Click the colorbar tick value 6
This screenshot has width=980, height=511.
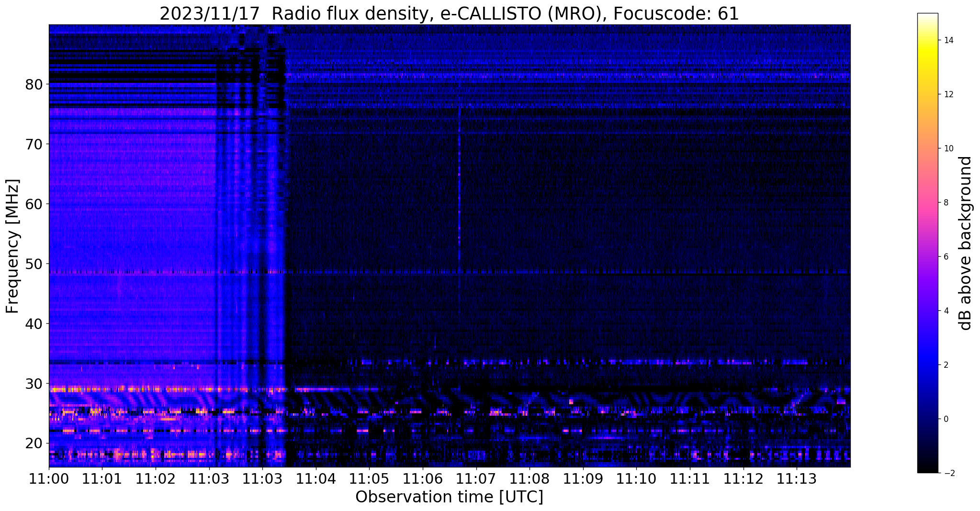(946, 257)
